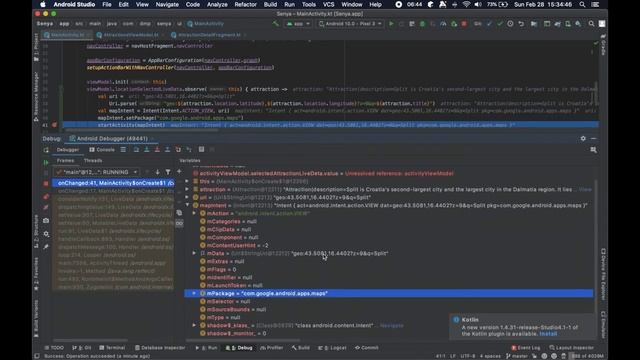
Task: Open the VCS menu
Action: (329, 4)
